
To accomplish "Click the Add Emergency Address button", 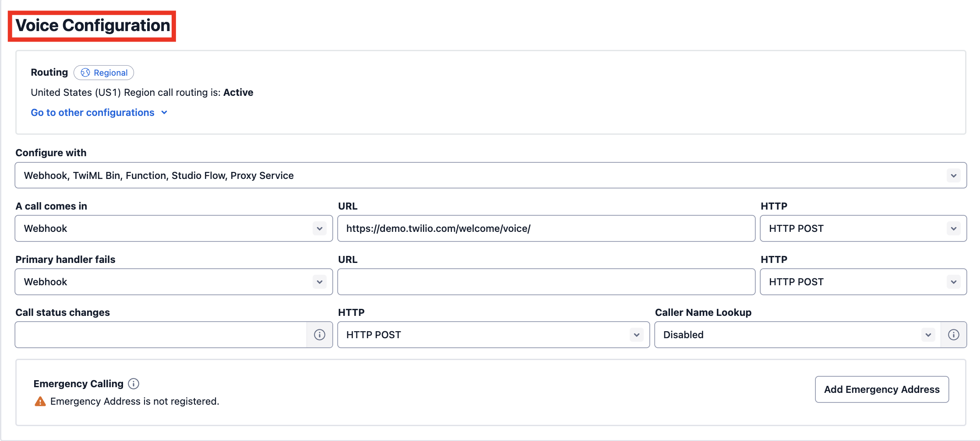I will click(881, 389).
